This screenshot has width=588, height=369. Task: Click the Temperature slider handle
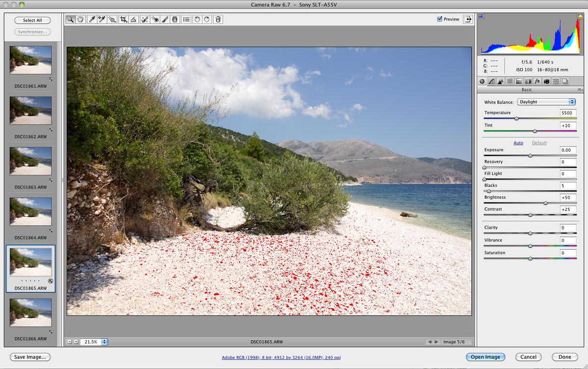[x=516, y=118]
